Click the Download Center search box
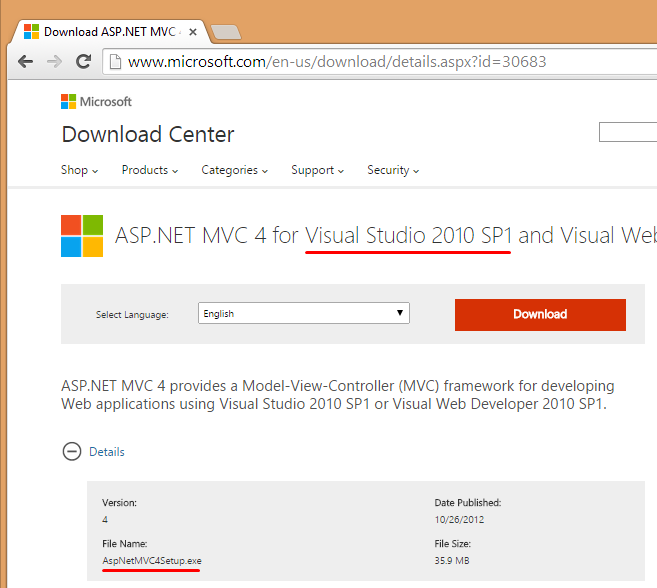657x588 pixels. [x=628, y=132]
